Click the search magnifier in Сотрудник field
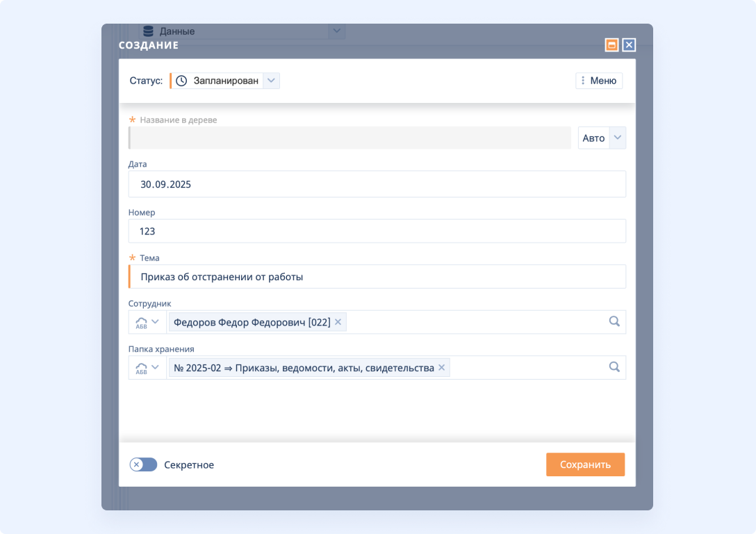The width and height of the screenshot is (756, 534). (x=614, y=322)
